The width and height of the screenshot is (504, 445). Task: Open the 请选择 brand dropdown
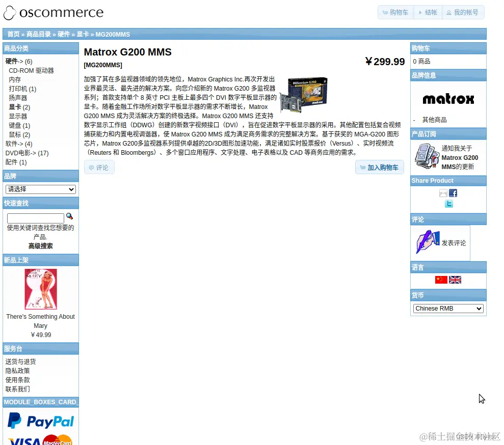pos(40,189)
